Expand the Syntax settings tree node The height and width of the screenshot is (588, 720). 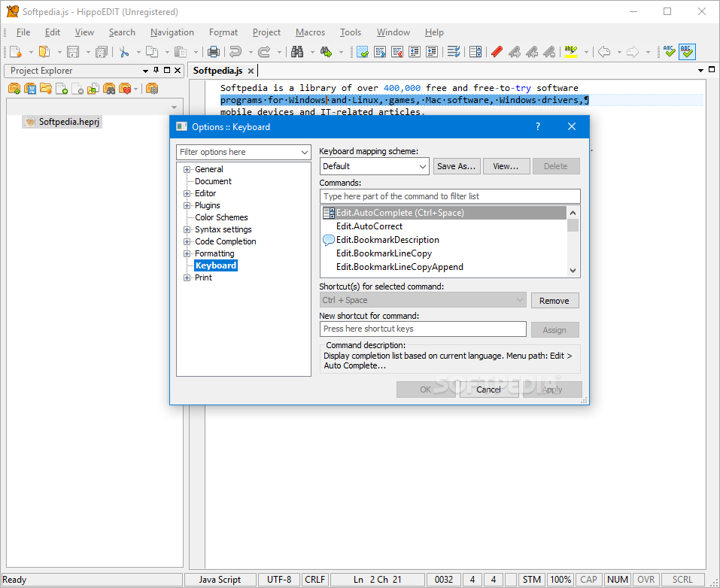pos(187,229)
